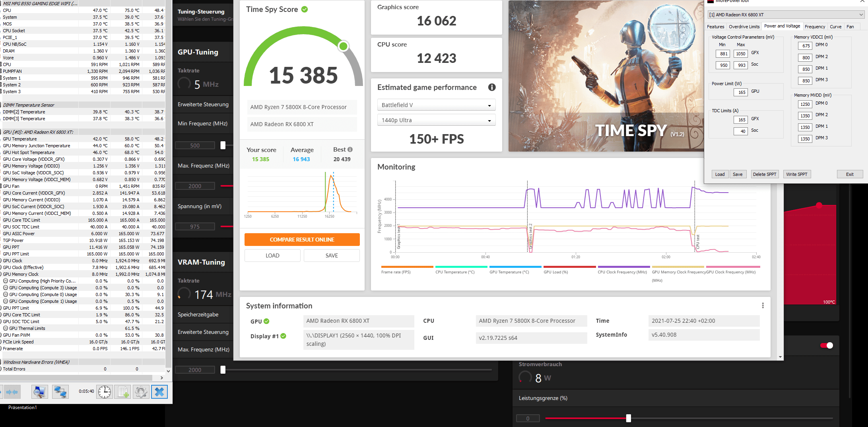Click Load button in MorePowerTool
868x427 pixels.
720,174
